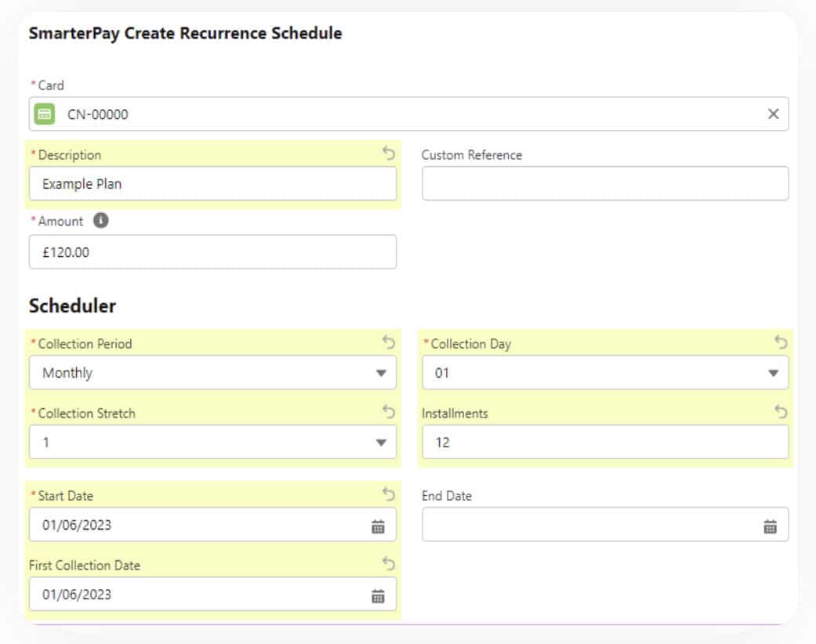816x644 pixels.
Task: Open the Start Date calendar picker
Action: pos(378,526)
